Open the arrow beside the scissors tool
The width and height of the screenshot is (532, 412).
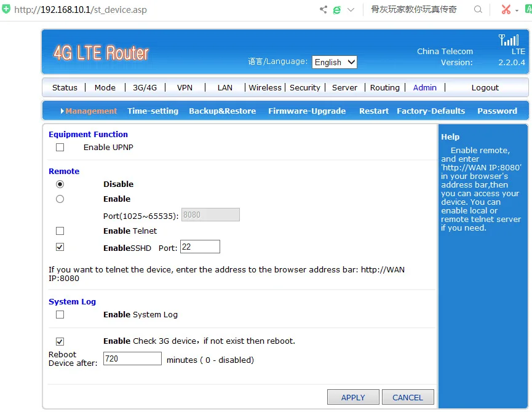(515, 9)
